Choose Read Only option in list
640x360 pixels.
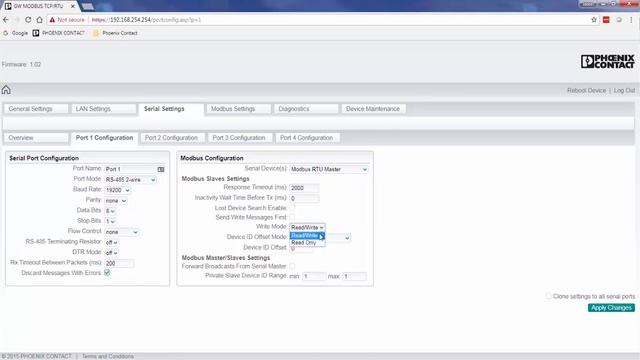307,242
